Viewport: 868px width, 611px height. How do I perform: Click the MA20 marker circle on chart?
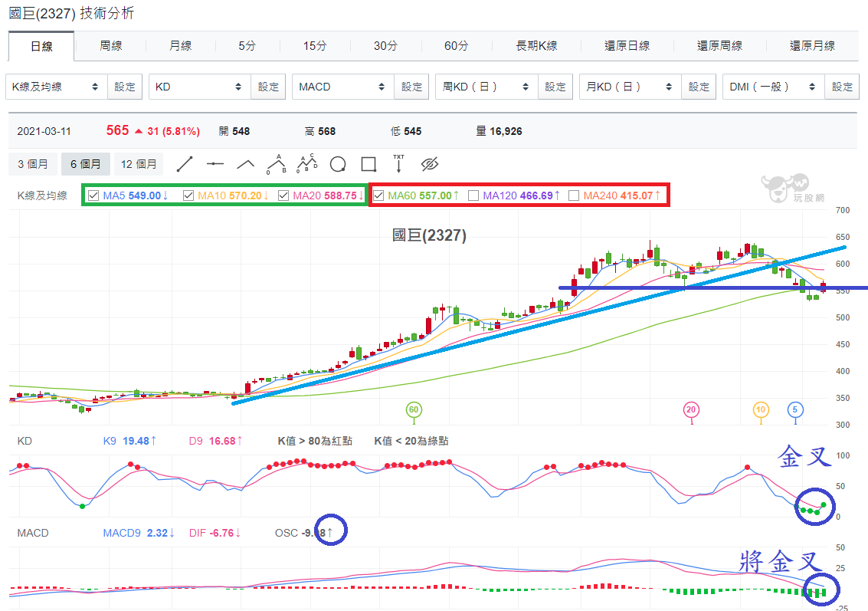(x=691, y=410)
